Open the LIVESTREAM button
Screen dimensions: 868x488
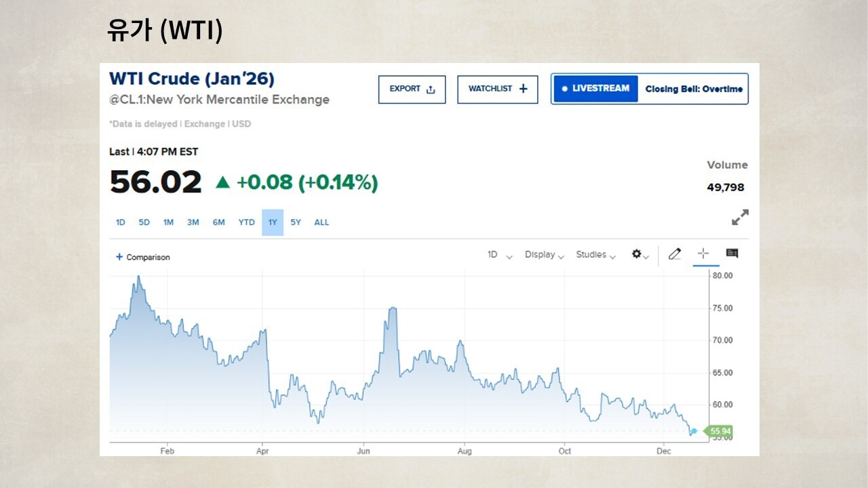pos(596,89)
